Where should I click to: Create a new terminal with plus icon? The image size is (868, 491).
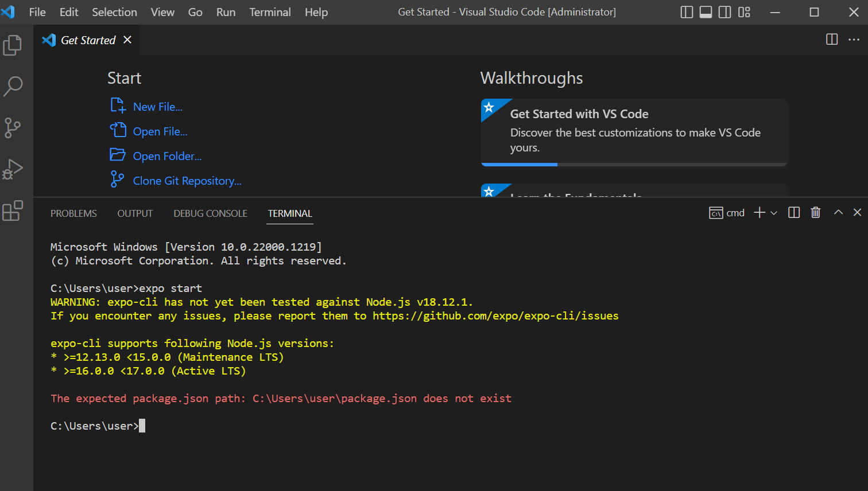(x=759, y=213)
